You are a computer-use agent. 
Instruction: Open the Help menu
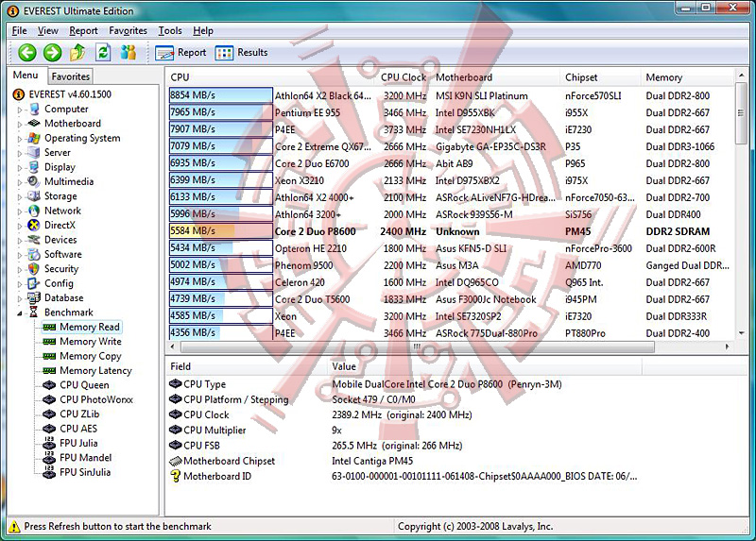[203, 31]
